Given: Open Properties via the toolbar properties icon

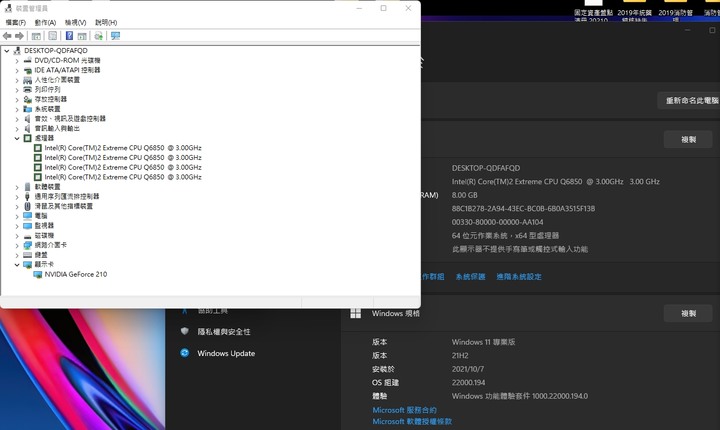Looking at the screenshot, I should click(x=53, y=36).
